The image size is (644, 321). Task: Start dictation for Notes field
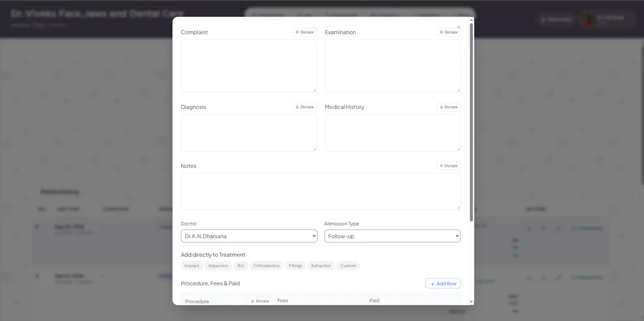coord(449,166)
